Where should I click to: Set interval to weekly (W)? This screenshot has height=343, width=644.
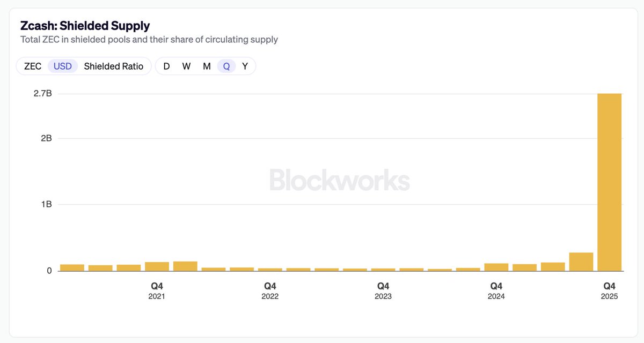[186, 66]
